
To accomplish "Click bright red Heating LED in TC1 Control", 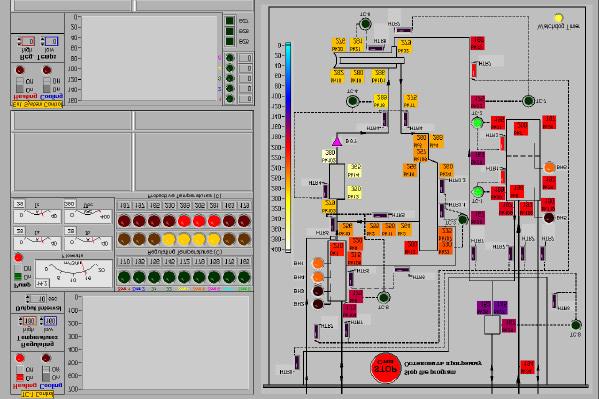I will (20, 358).
